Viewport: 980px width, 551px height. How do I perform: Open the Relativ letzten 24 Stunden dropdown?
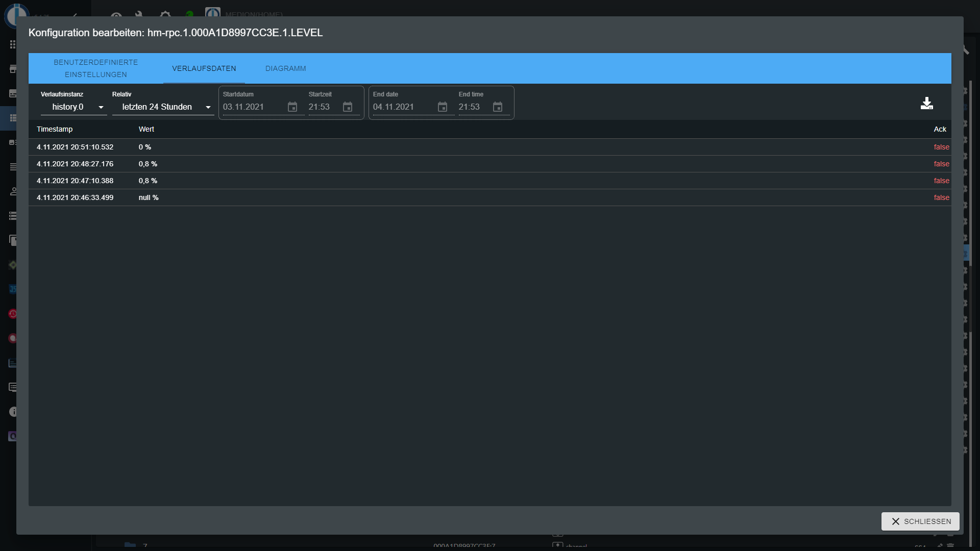157,107
